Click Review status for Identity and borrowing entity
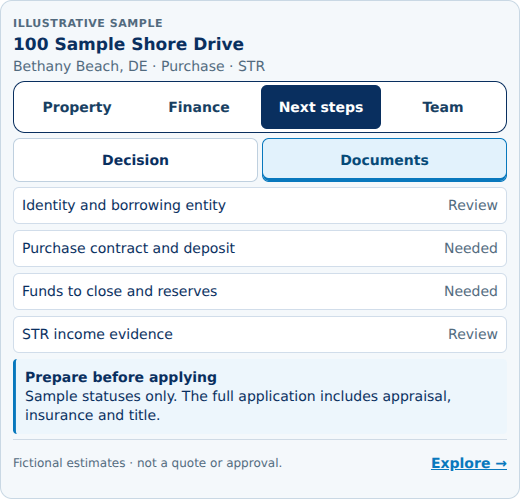The width and height of the screenshot is (520, 499). (x=473, y=205)
